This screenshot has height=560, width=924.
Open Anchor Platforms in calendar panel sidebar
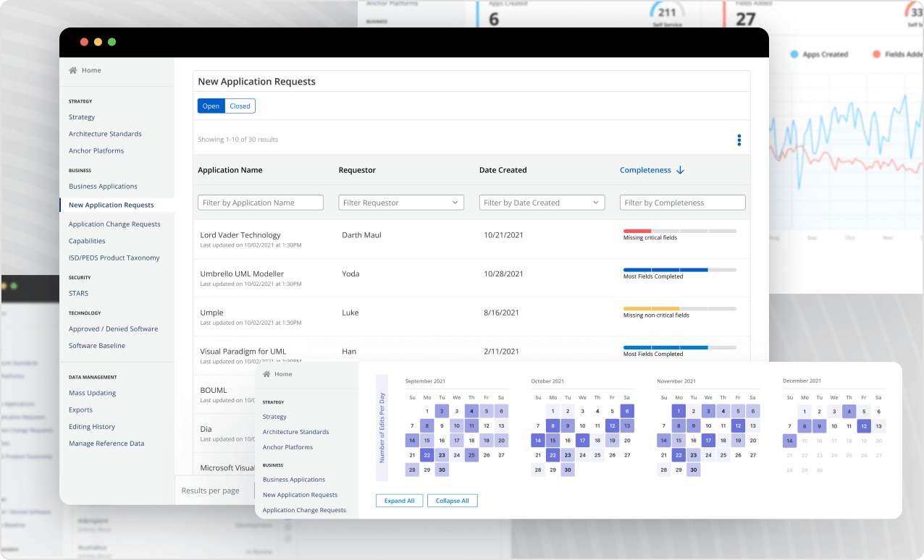[287, 447]
